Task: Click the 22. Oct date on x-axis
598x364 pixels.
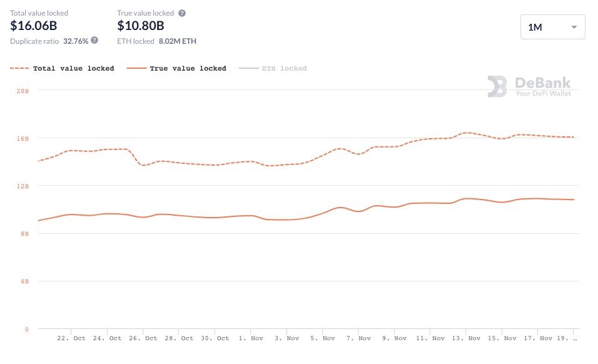Action: pyautogui.click(x=71, y=338)
